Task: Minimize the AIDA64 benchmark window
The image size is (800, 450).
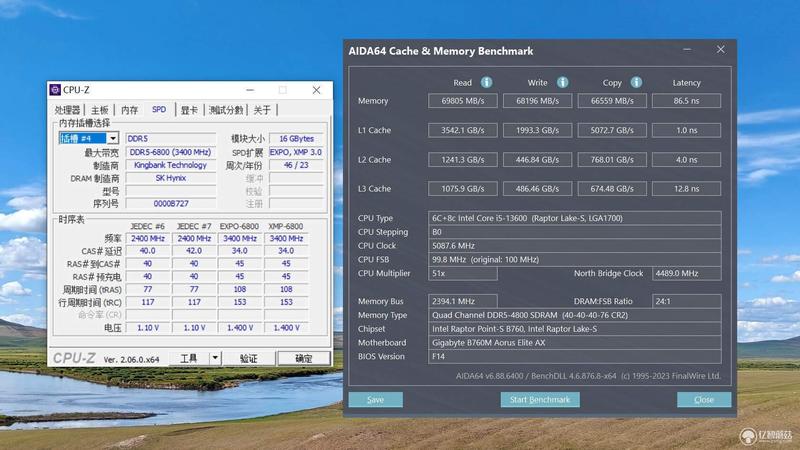Action: point(687,49)
